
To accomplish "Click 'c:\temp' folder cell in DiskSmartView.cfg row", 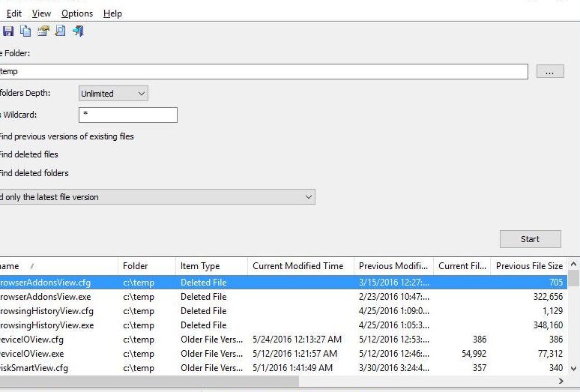I will [139, 368].
